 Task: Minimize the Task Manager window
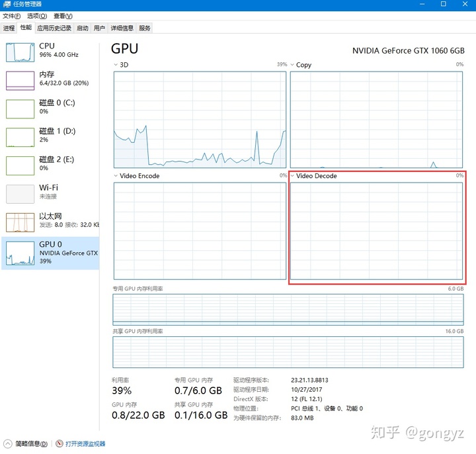point(422,4)
